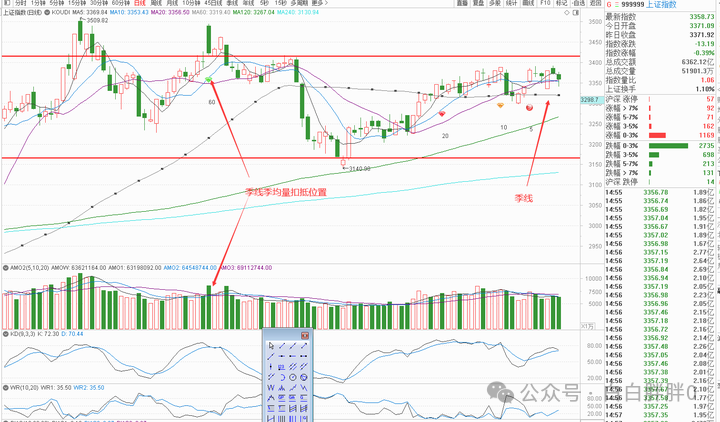Select the GP golden-section tool
The width and height of the screenshot is (720, 422).
(281, 398)
